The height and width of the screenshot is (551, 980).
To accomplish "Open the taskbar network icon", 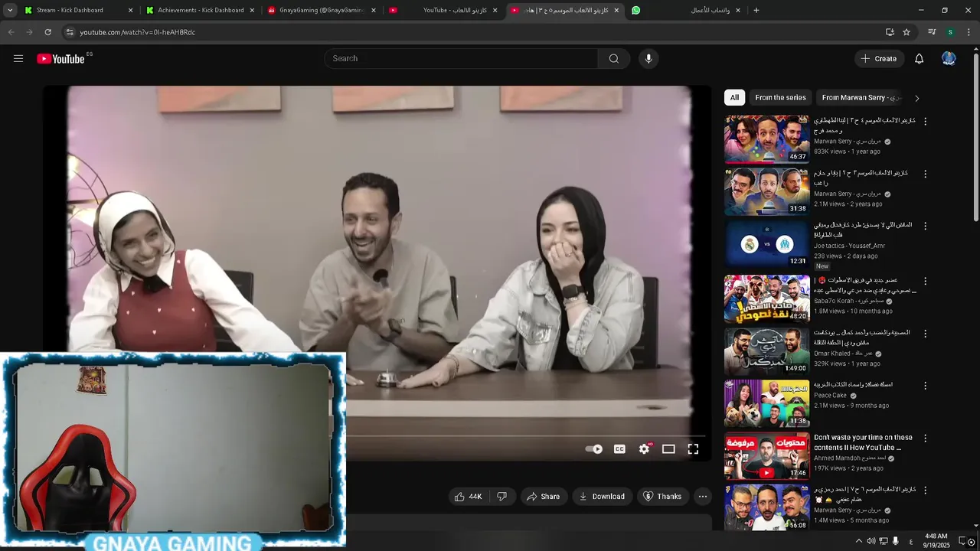I will pyautogui.click(x=884, y=542).
